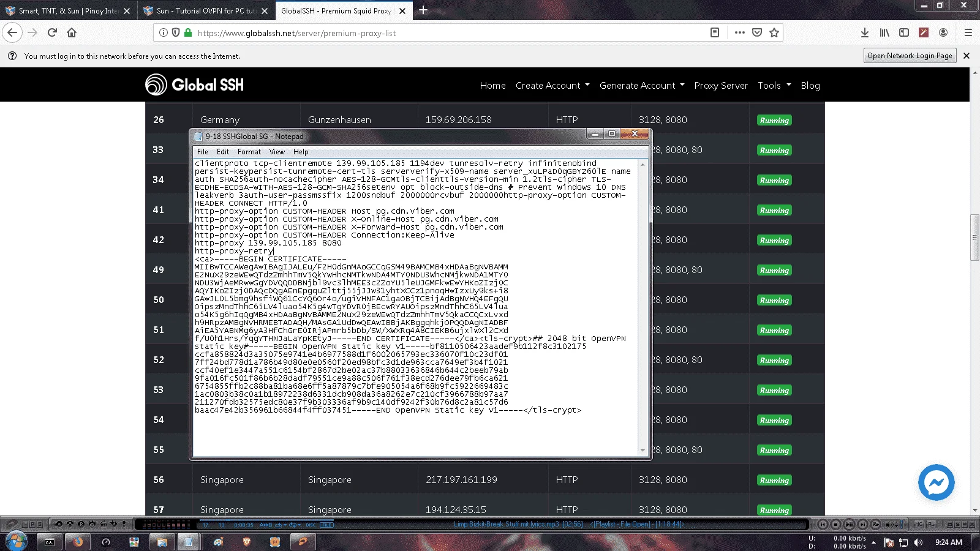Click Open Network Login Page button
The height and width of the screenshot is (551, 980).
pyautogui.click(x=910, y=56)
